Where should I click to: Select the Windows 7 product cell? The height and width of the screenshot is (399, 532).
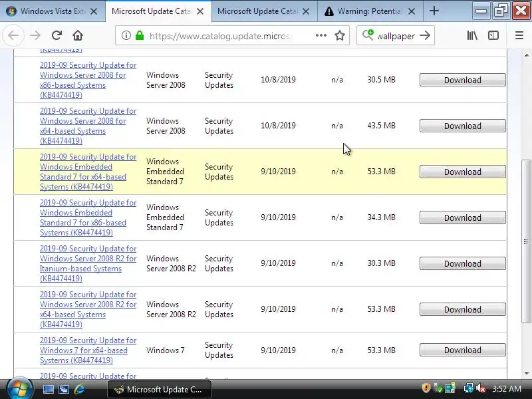[x=165, y=350]
